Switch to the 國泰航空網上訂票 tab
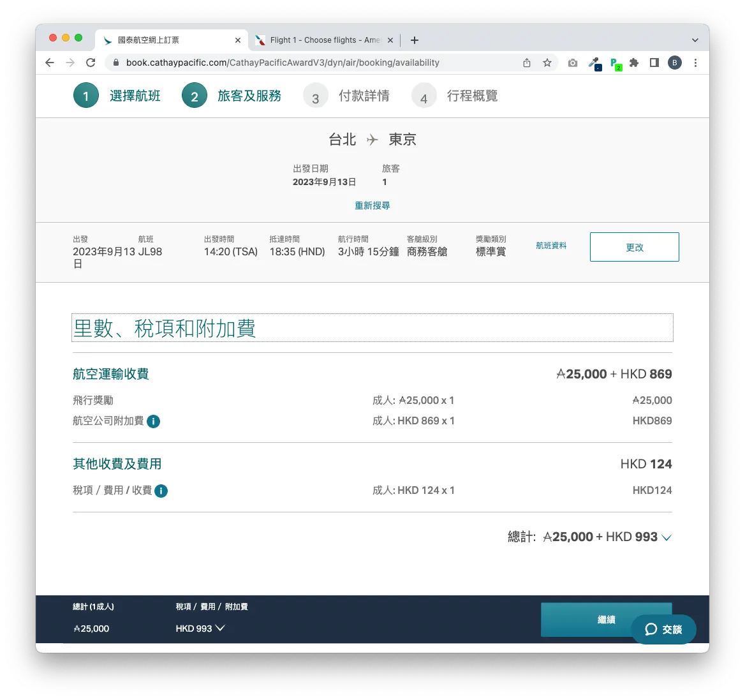This screenshot has height=700, width=745. (x=171, y=40)
